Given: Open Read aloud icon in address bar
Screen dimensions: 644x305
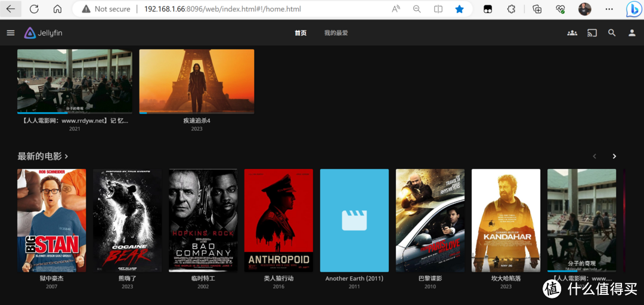Looking at the screenshot, I should click(396, 9).
